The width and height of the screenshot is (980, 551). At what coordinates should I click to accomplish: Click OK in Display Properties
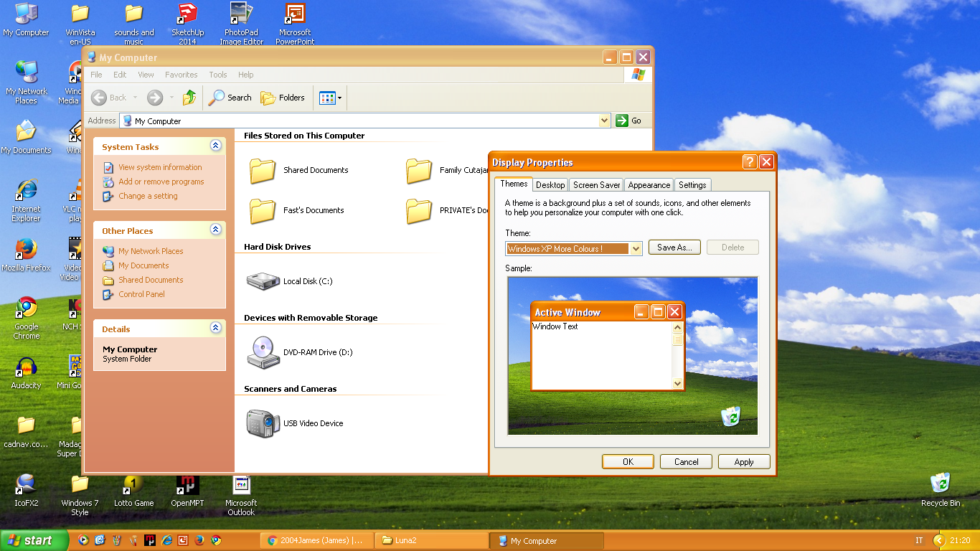628,462
